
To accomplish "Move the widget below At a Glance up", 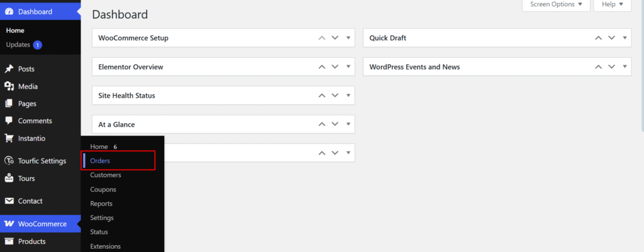I will 322,153.
